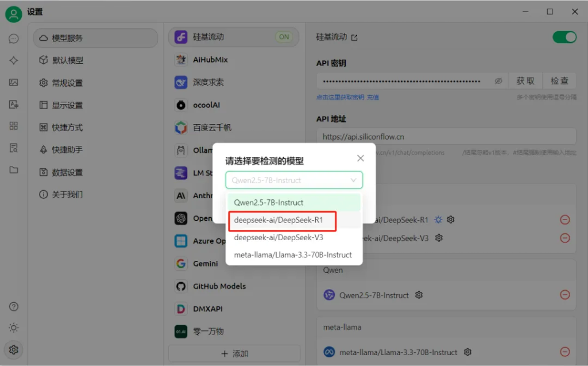Click the ON badge beside 硅基流动
This screenshot has width=588, height=366.
pyautogui.click(x=284, y=36)
